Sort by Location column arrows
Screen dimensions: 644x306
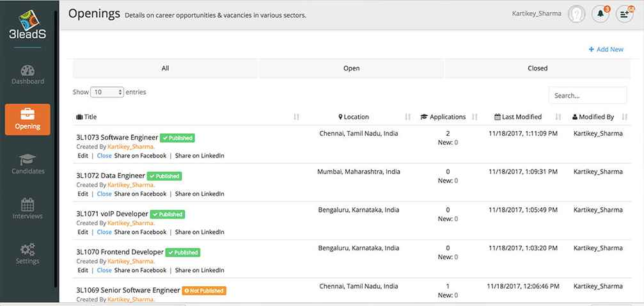point(408,117)
